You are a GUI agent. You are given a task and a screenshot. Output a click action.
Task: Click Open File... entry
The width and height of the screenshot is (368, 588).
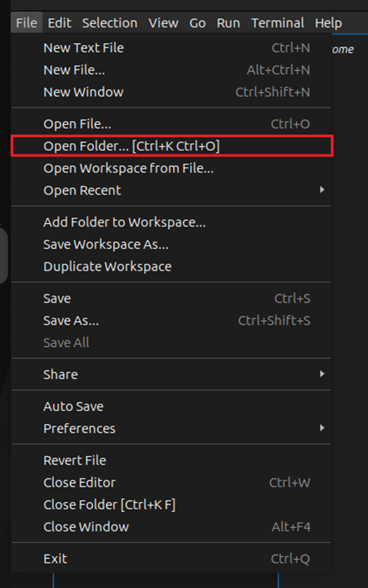coord(77,124)
